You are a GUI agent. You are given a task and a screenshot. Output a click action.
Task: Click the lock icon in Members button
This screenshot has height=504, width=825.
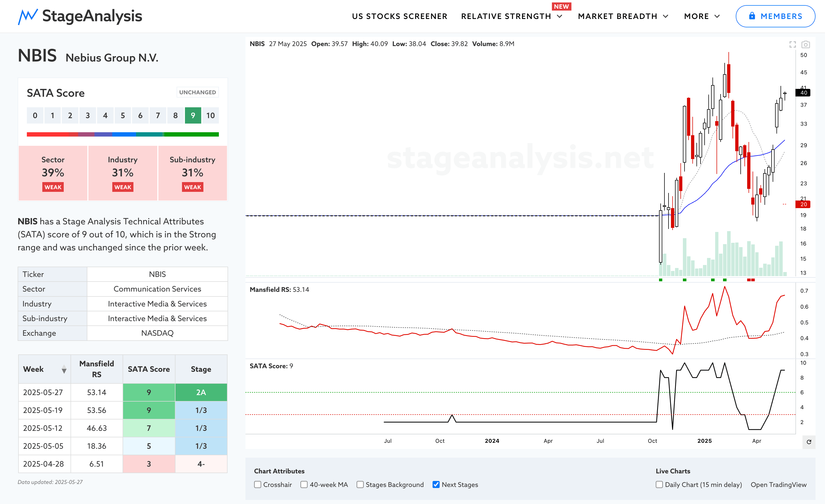(x=752, y=16)
